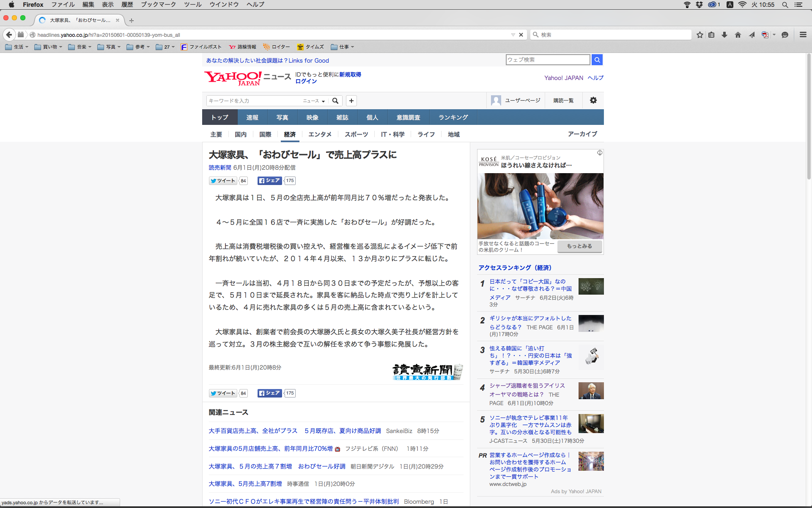
Task: Open the URL bar history dropdown arrow
Action: [513, 35]
